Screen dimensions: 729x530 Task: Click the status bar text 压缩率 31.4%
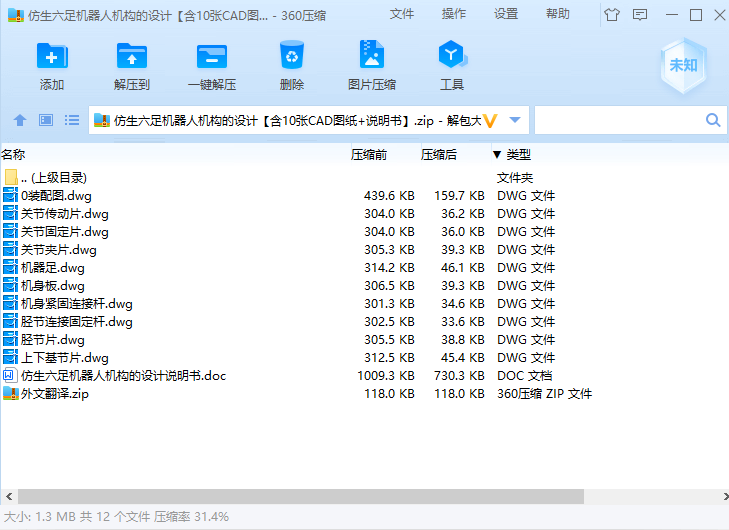click(192, 517)
